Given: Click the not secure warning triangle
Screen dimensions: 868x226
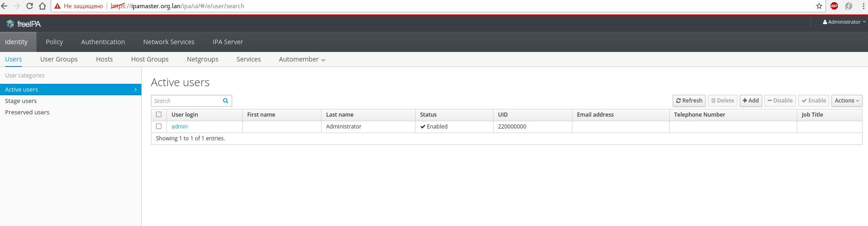Looking at the screenshot, I should 57,6.
